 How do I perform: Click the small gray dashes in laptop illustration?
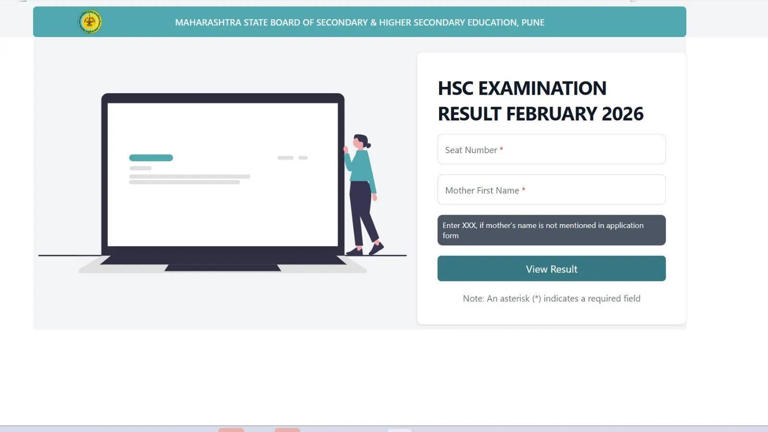pyautogui.click(x=292, y=158)
